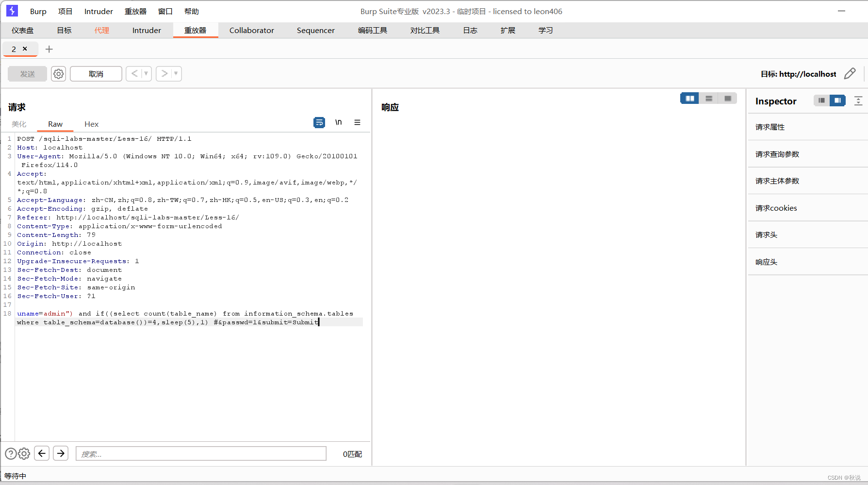Click the Referer header line
Viewport: 868px width, 485px height.
point(128,217)
